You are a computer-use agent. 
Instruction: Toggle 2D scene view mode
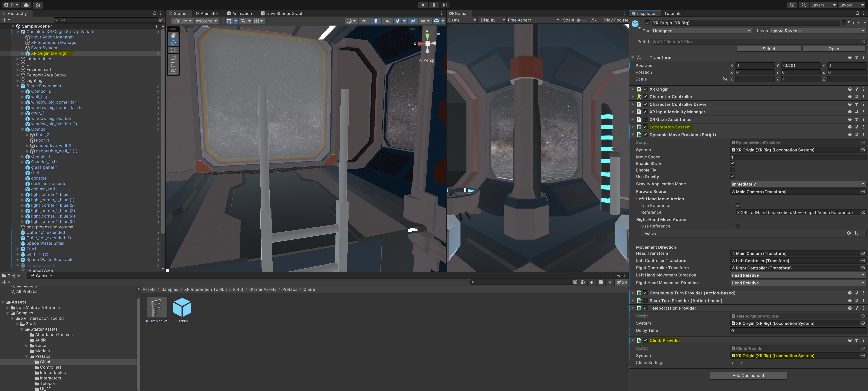point(364,21)
